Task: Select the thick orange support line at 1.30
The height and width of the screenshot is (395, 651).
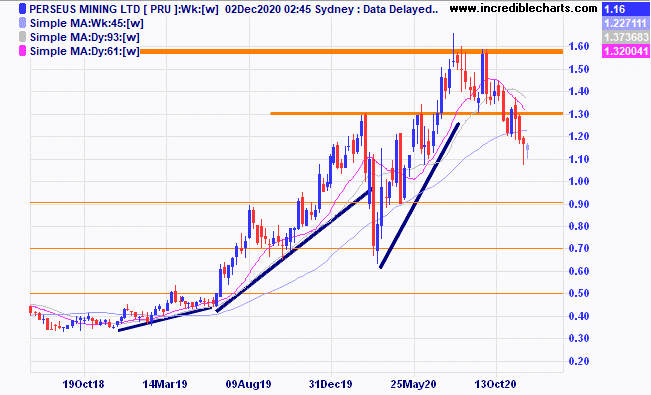Action: pos(416,113)
